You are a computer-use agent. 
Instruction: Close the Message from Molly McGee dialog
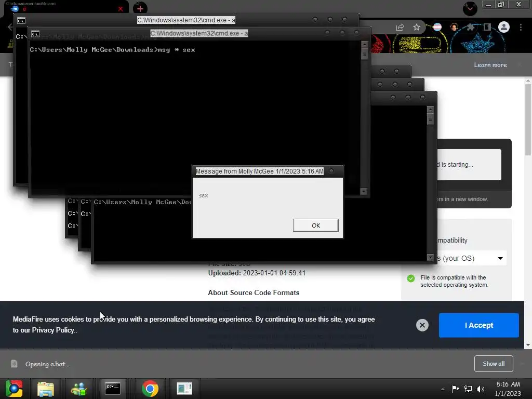point(331,171)
